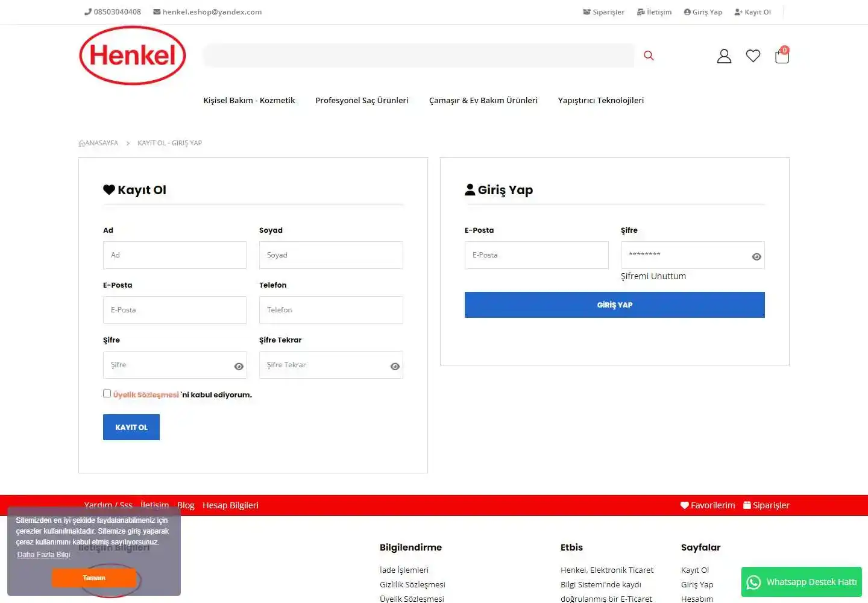Focus the Soyad input field
The width and height of the screenshot is (868, 603).
(331, 255)
